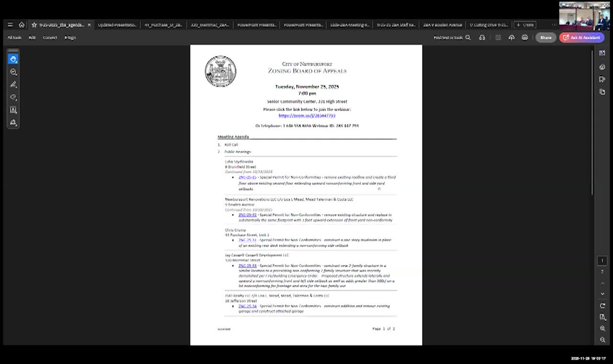Open the comment tool below the Hand tool
The width and height of the screenshot is (613, 364).
tap(13, 72)
